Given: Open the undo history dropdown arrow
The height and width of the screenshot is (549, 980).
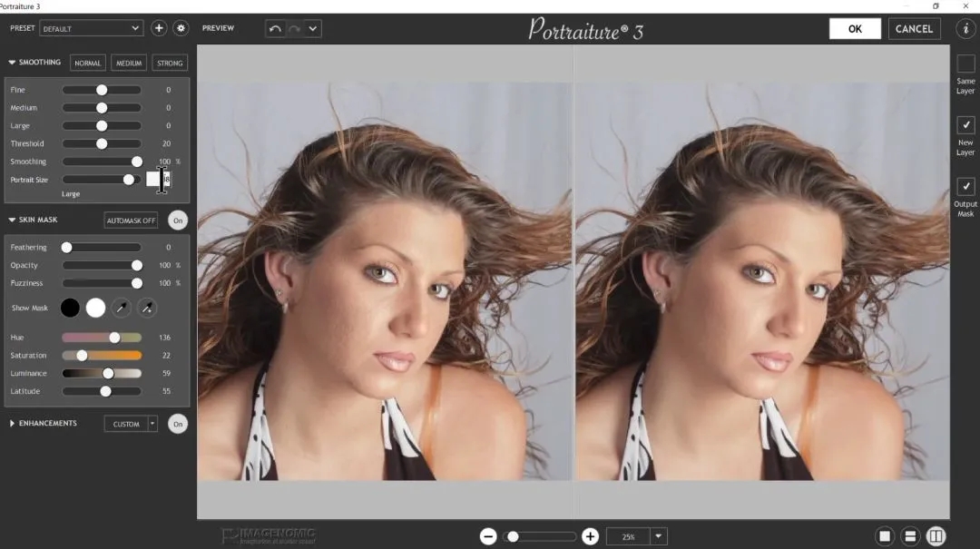Looking at the screenshot, I should point(313,29).
